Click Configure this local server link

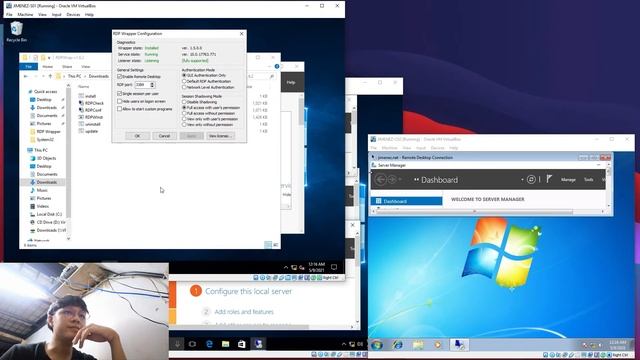coord(248,291)
